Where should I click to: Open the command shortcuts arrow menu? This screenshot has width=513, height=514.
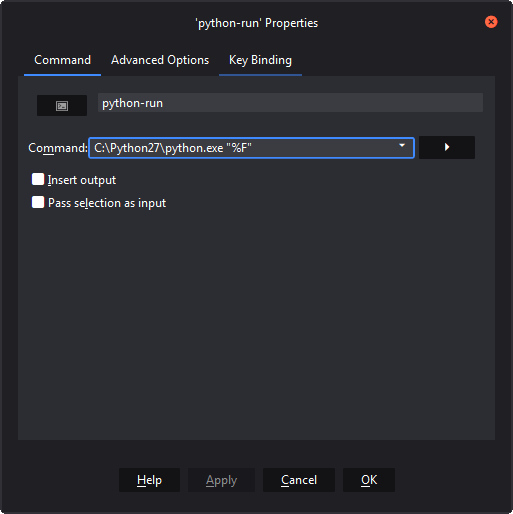(447, 147)
